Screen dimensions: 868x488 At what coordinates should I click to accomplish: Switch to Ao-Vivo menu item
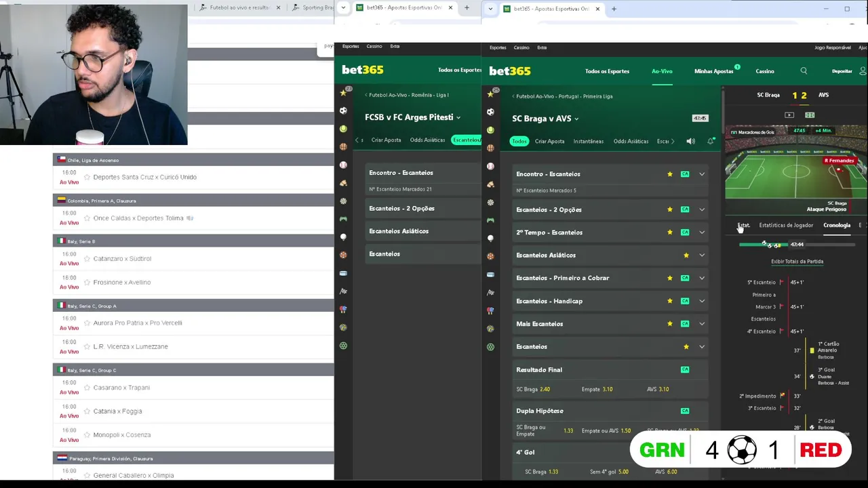coord(662,71)
